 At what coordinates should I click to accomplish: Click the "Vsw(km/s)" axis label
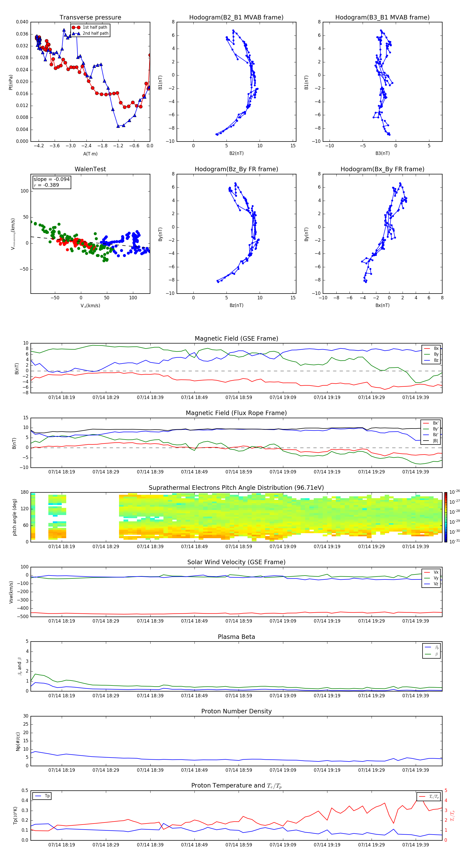(11, 592)
